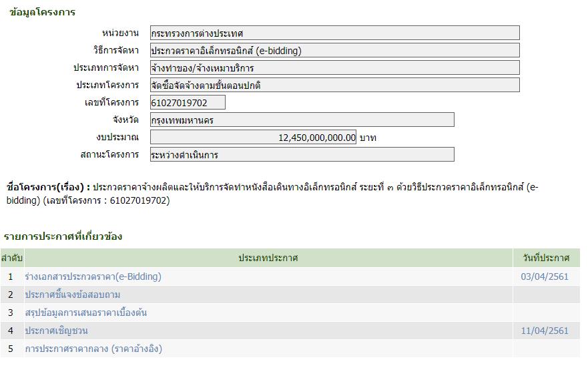This screenshot has width=588, height=376.
Task: Select the จังหวัด field showing กรุงเทพมหานคร
Action: [302, 120]
